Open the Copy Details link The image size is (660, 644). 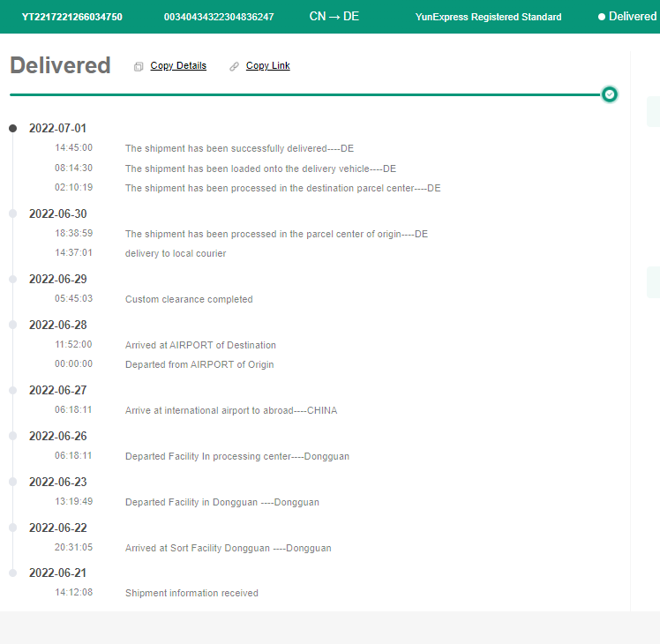coord(178,66)
